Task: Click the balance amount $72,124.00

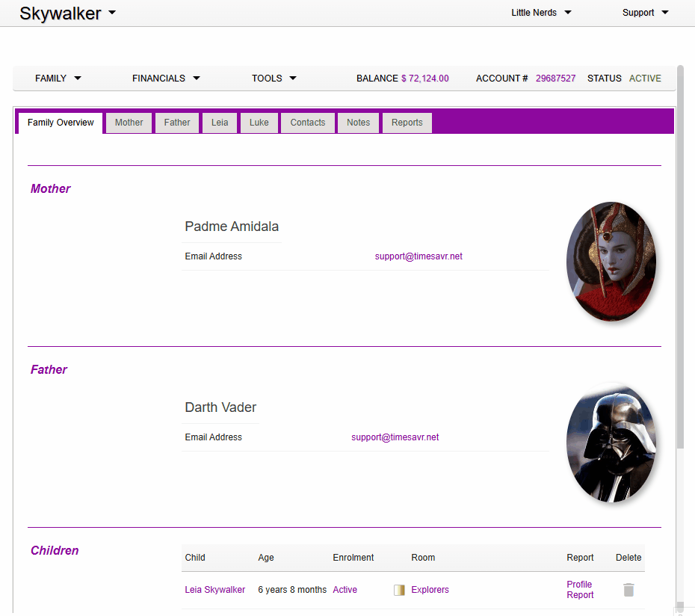Action: (425, 78)
